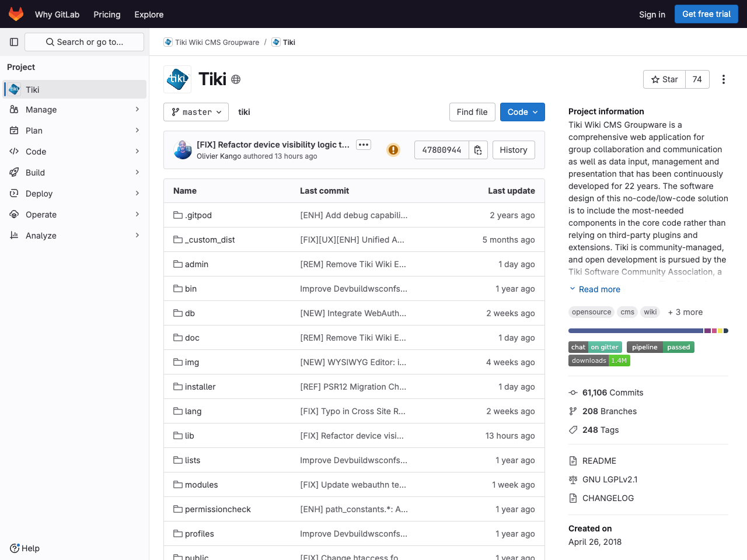Show the + 3 more topics
The height and width of the screenshot is (560, 747).
[x=685, y=312]
